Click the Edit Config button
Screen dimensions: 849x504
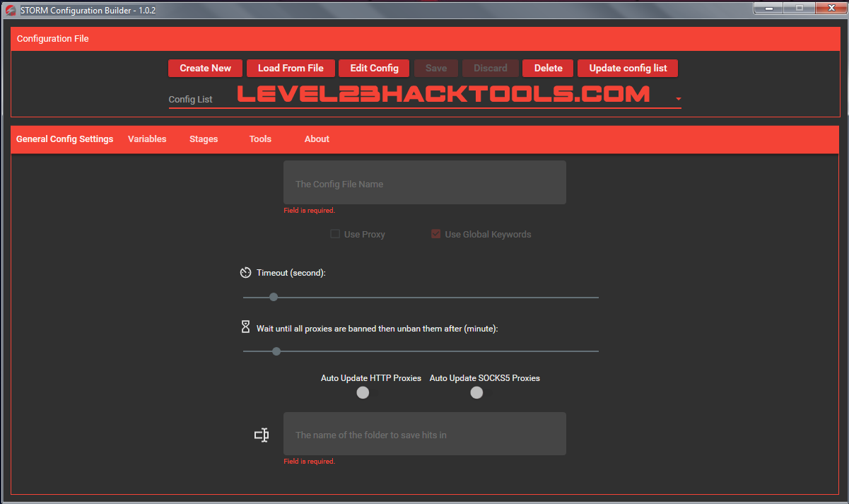pos(375,68)
